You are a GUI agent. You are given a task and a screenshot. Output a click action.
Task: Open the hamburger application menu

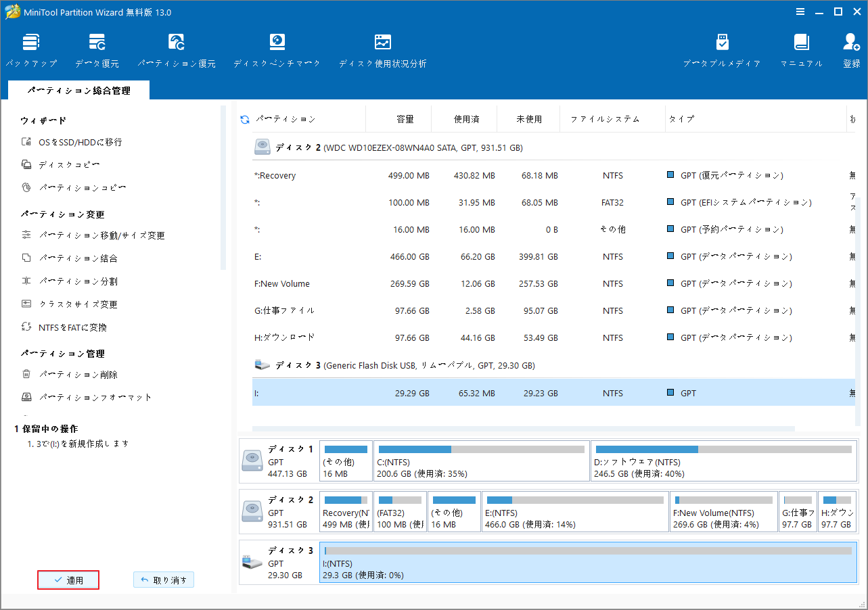coord(800,11)
